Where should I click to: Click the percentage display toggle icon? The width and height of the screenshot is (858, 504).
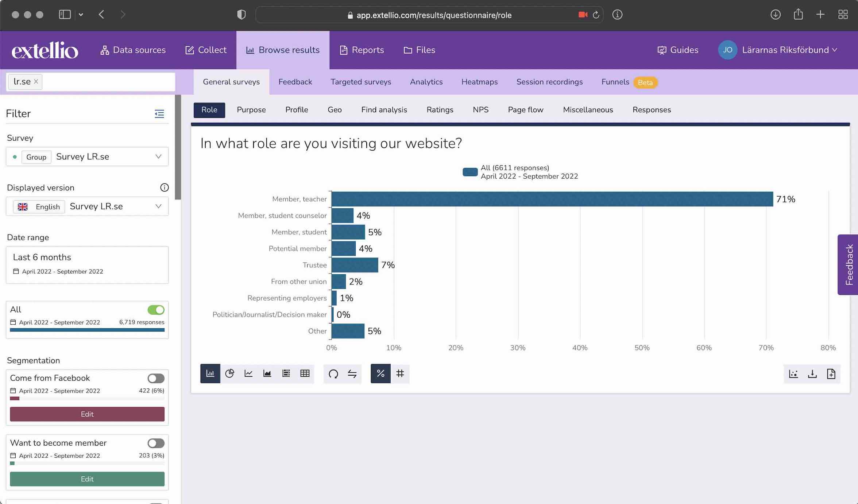coord(380,374)
